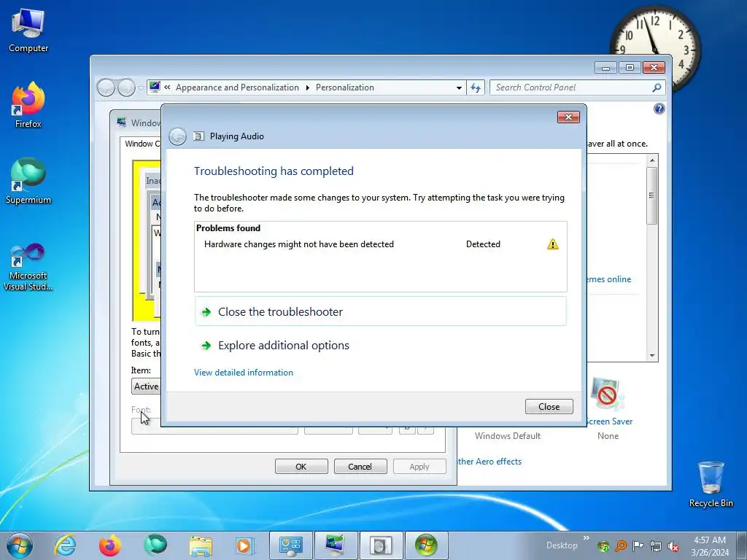Click Cancel in Window Color dialog
The image size is (747, 560).
[x=360, y=467]
